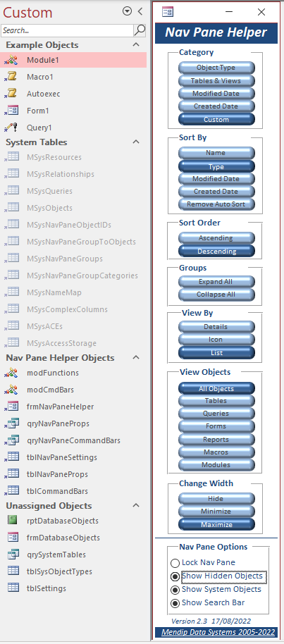Select the Tables & Views category
284x644 pixels.
(x=216, y=81)
